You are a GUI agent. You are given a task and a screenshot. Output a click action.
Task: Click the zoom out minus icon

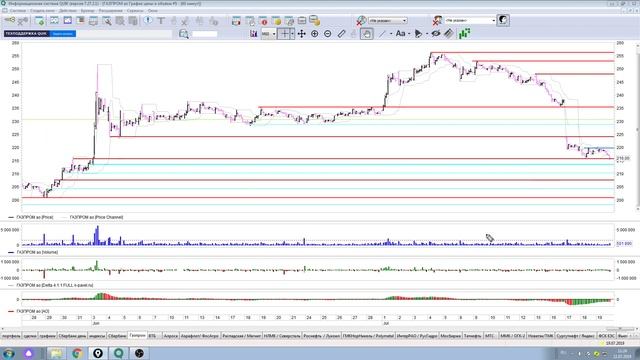(x=328, y=34)
